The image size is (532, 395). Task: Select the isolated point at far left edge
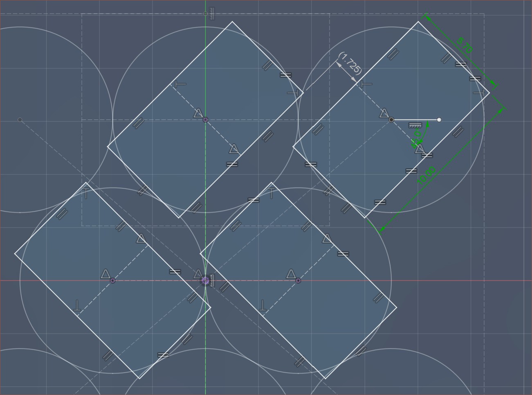click(x=20, y=120)
